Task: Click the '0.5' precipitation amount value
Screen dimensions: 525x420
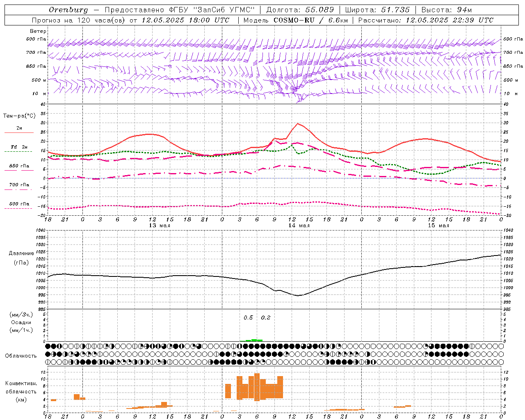Action: pos(248,317)
